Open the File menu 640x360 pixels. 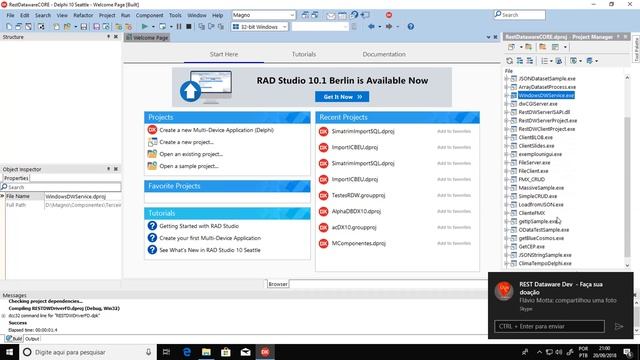10,15
